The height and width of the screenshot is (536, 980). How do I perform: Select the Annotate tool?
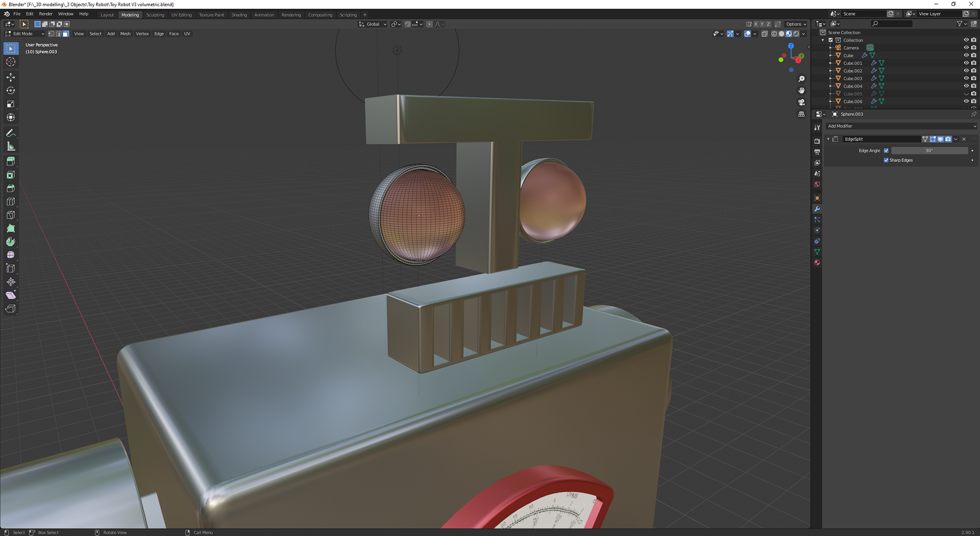pos(11,133)
